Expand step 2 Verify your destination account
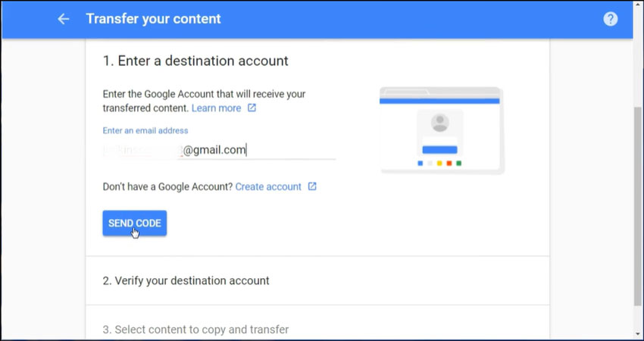The width and height of the screenshot is (644, 341). 186,280
